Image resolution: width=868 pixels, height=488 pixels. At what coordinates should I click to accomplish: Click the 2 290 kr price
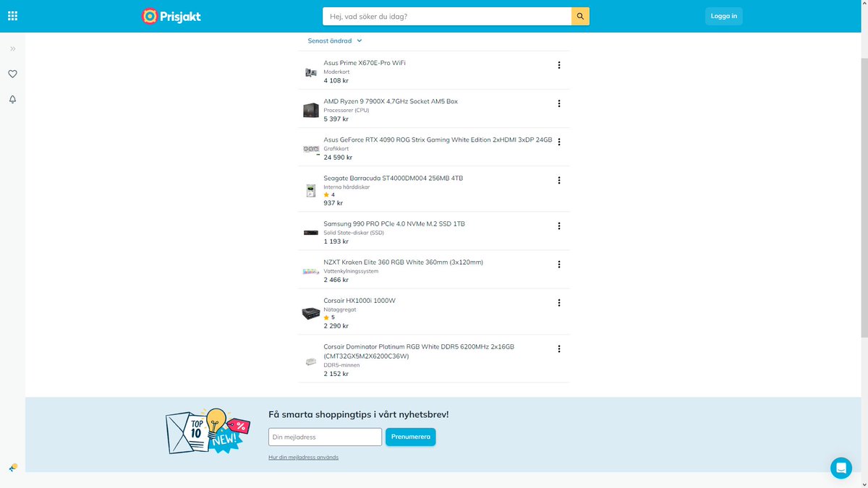[336, 326]
